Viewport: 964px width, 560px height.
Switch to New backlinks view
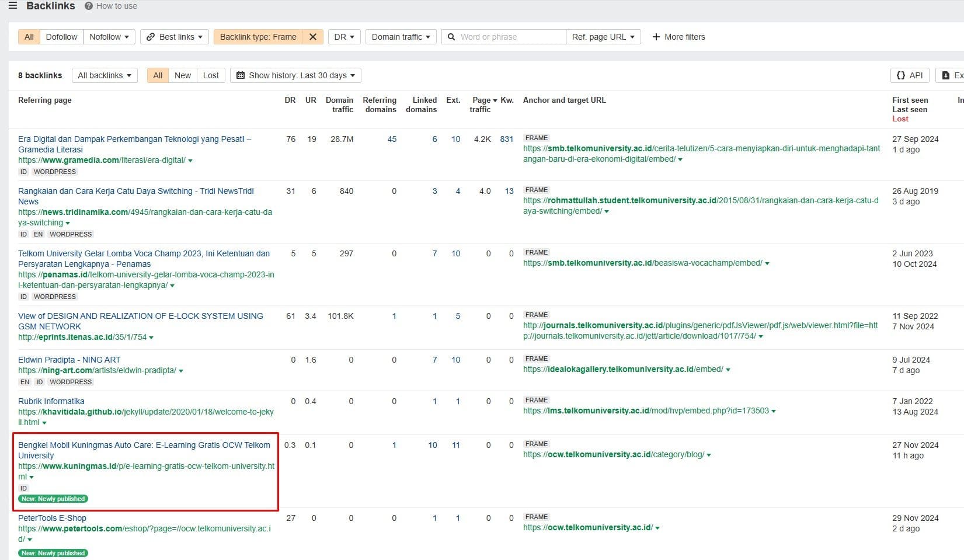coord(182,75)
